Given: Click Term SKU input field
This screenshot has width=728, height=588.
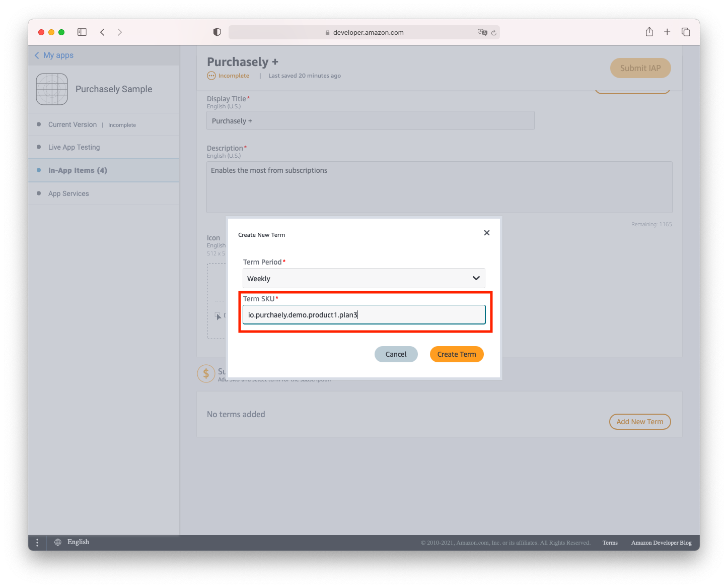Looking at the screenshot, I should 364,315.
